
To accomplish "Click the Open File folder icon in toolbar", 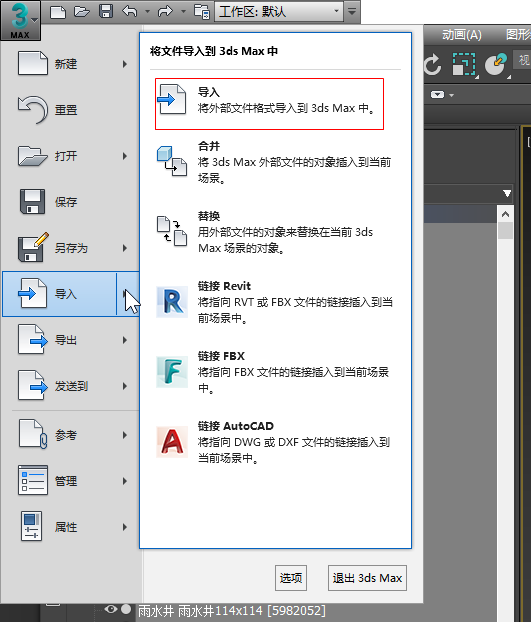I will pos(82,12).
